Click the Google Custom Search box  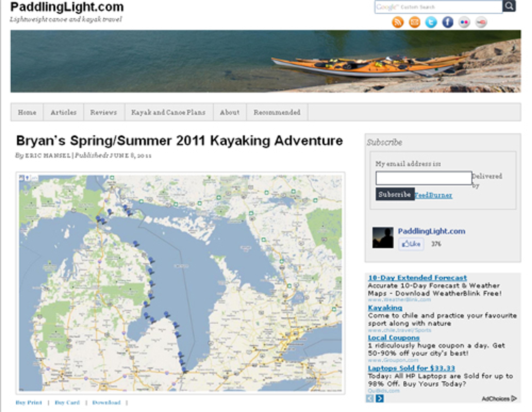(x=438, y=7)
